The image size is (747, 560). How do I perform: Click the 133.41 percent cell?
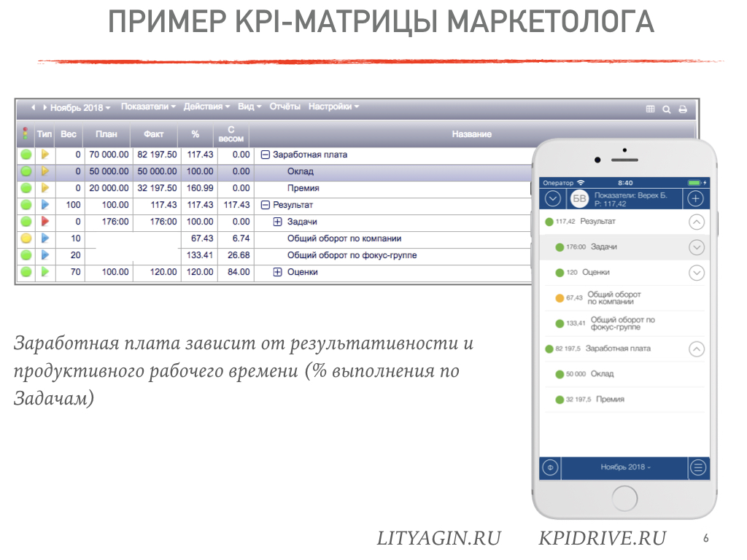click(200, 255)
